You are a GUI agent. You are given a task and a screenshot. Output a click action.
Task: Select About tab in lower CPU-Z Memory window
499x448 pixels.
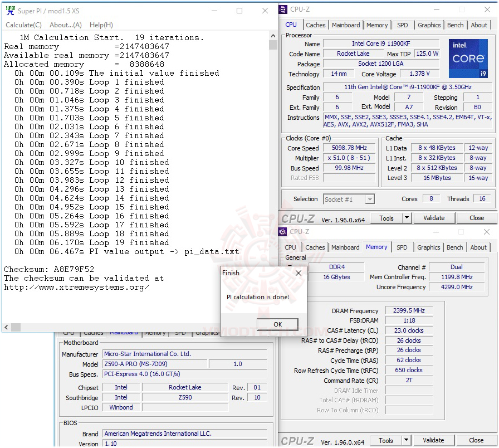coord(478,247)
